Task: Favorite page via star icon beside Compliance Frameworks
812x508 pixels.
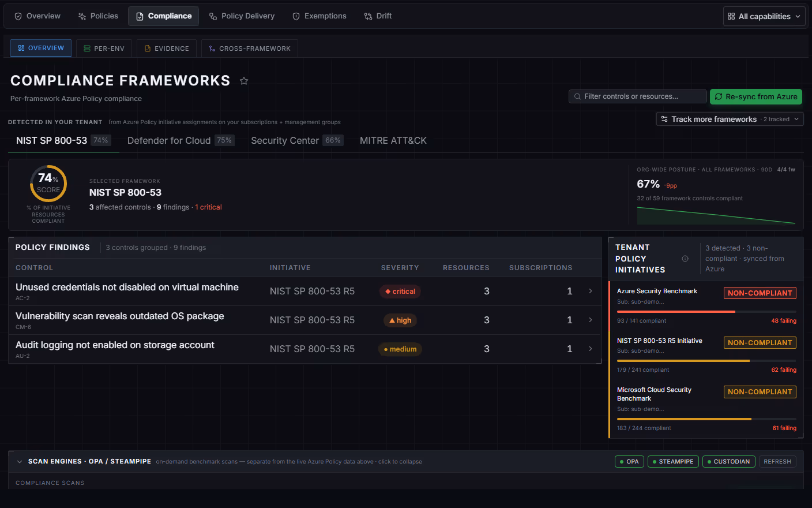Action: click(244, 81)
